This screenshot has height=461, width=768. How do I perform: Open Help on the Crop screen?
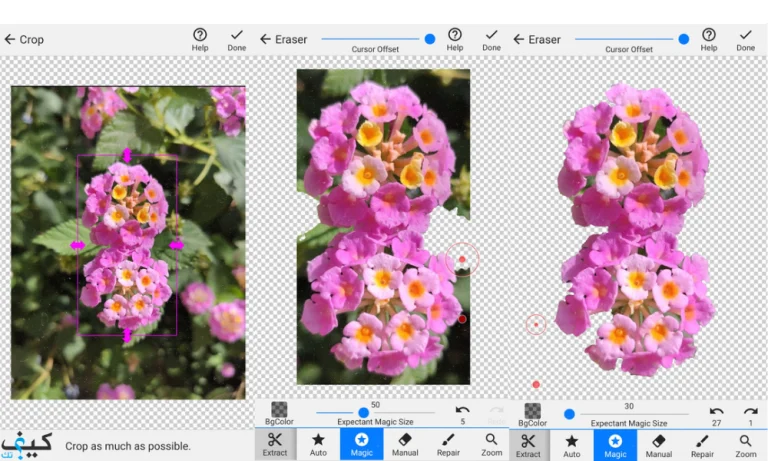point(200,40)
